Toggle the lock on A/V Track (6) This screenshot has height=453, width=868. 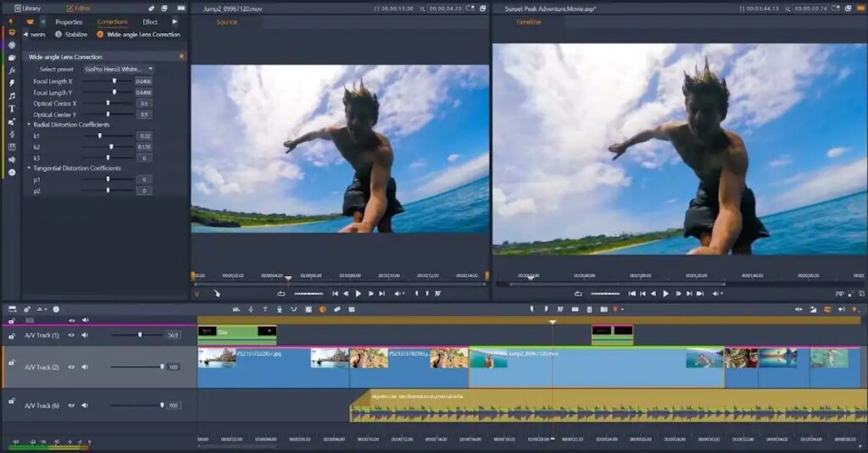12,401
